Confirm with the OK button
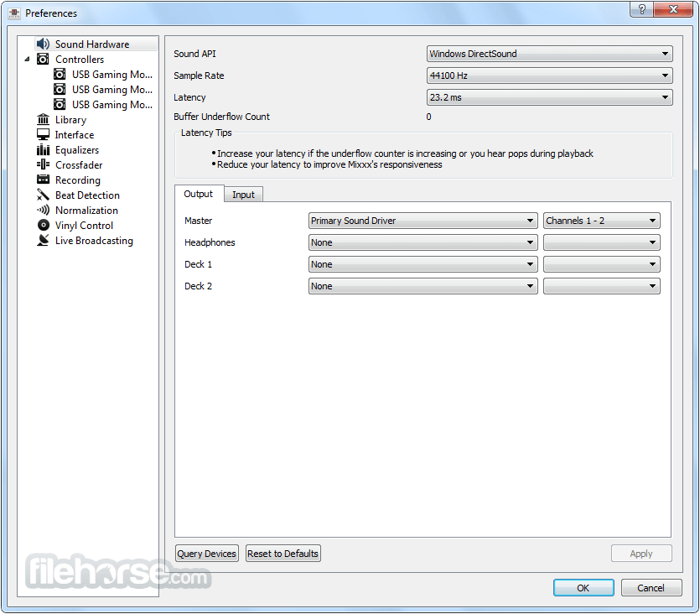 tap(583, 588)
